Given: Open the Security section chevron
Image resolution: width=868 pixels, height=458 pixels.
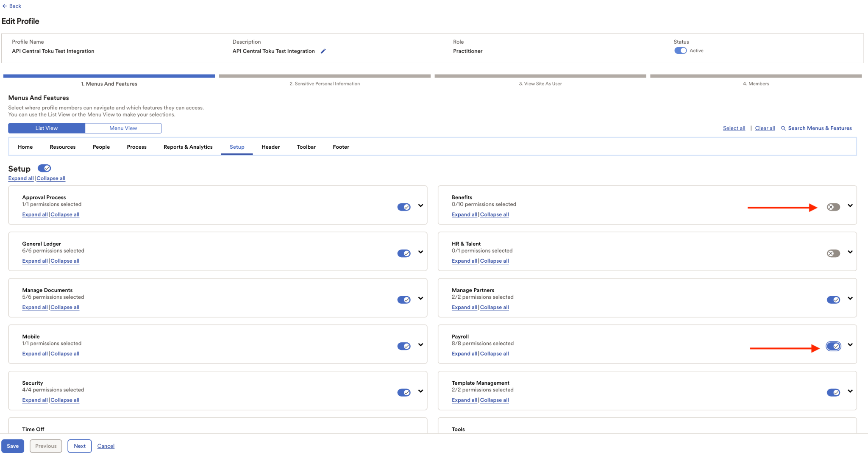Looking at the screenshot, I should point(420,391).
